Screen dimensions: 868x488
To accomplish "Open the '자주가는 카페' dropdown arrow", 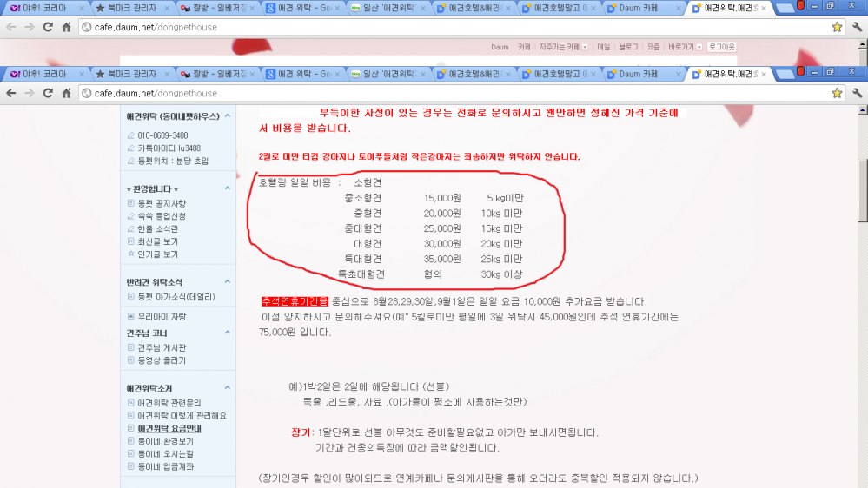I will pyautogui.click(x=585, y=47).
